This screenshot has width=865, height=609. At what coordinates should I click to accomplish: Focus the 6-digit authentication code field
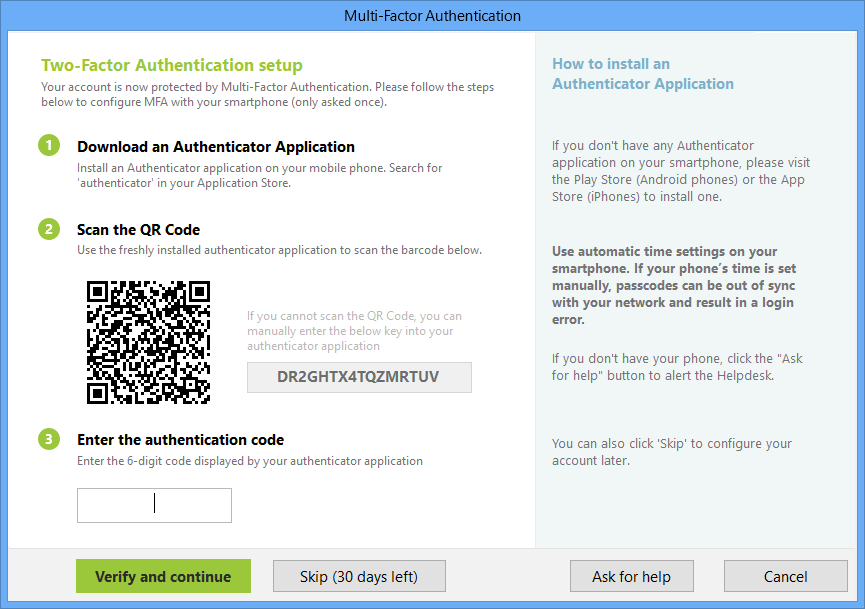[154, 505]
